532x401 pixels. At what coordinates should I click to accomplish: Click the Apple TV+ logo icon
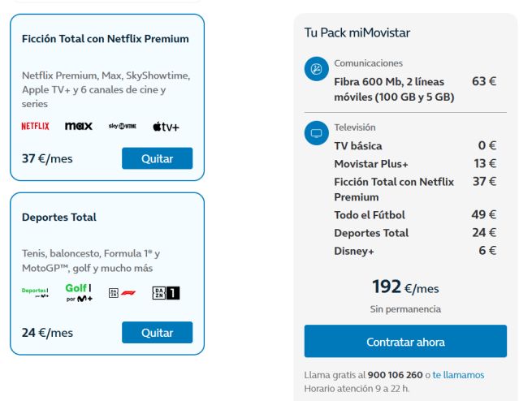(166, 127)
